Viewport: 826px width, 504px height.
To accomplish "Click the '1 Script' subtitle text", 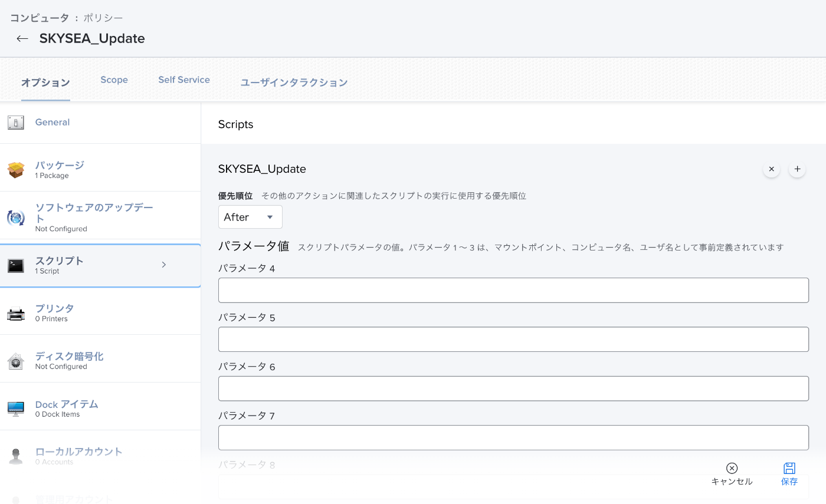I will [x=47, y=271].
